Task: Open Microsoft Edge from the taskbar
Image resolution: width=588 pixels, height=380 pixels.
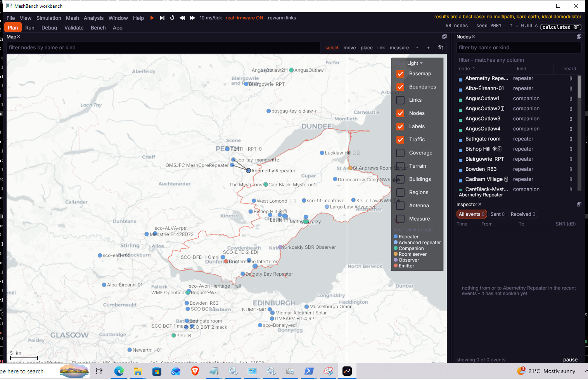Action: [x=119, y=371]
